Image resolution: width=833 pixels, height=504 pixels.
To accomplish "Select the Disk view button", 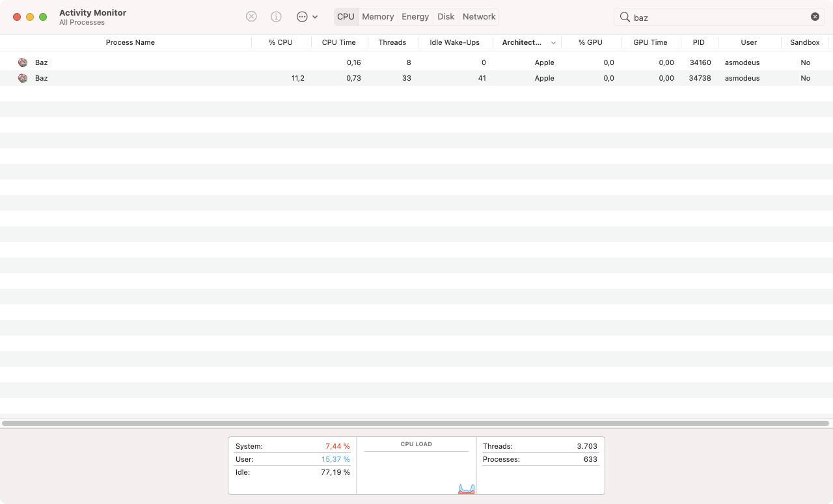I will tap(446, 16).
